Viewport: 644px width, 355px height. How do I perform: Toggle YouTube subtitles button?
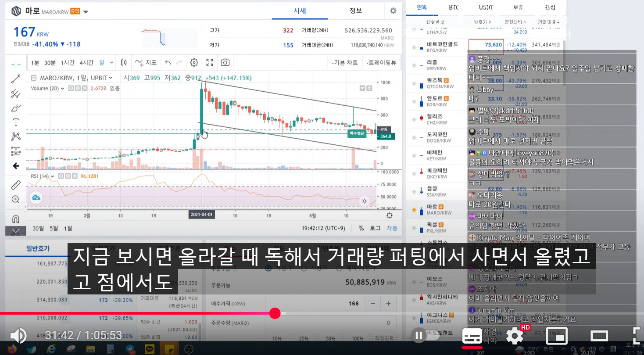[x=472, y=337]
